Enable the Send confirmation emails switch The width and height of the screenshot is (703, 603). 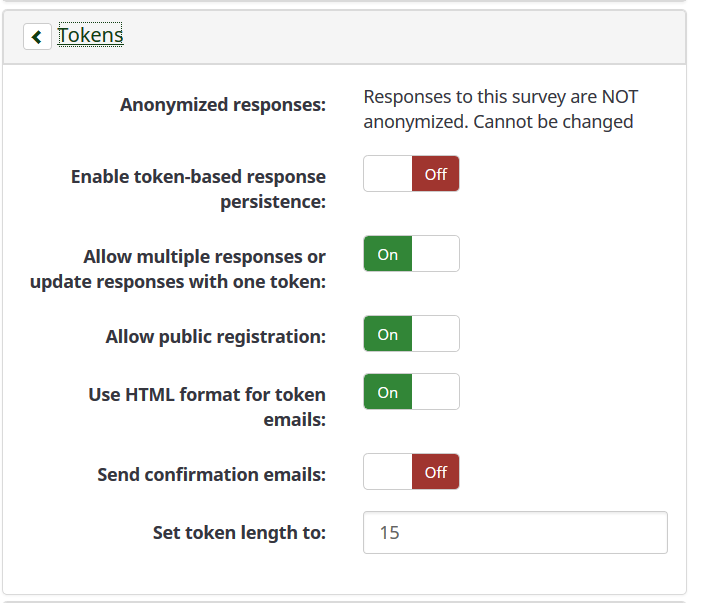tap(411, 472)
